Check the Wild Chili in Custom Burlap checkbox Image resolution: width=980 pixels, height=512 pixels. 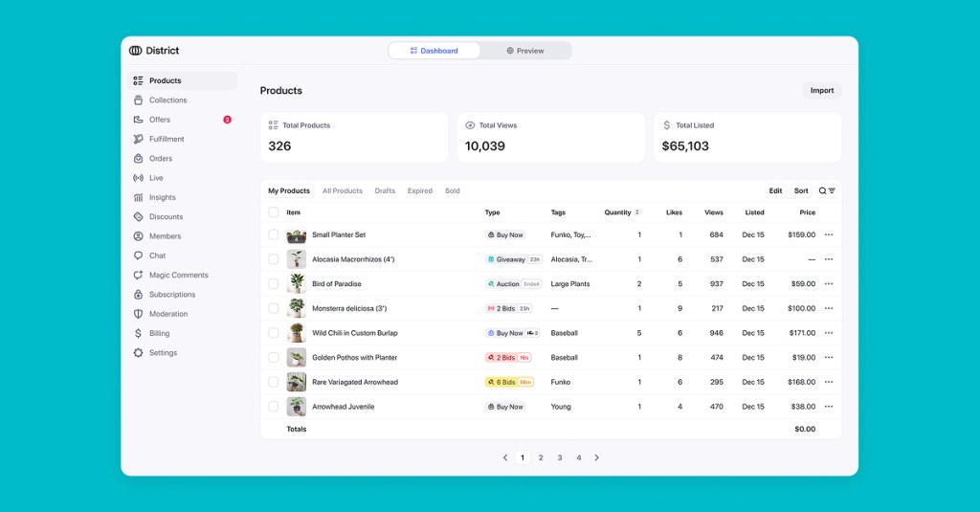coord(273,333)
